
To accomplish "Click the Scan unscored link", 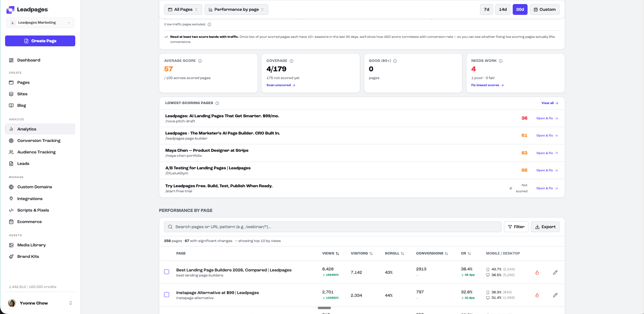I will (x=281, y=85).
